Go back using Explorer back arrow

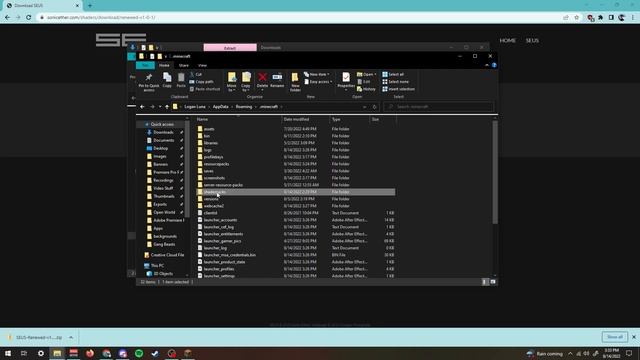[142, 107]
